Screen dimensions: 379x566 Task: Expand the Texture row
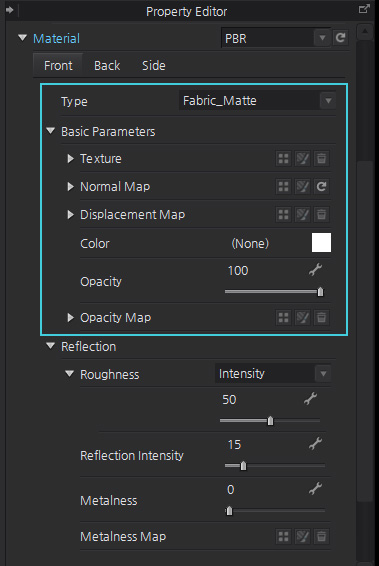coord(70,158)
